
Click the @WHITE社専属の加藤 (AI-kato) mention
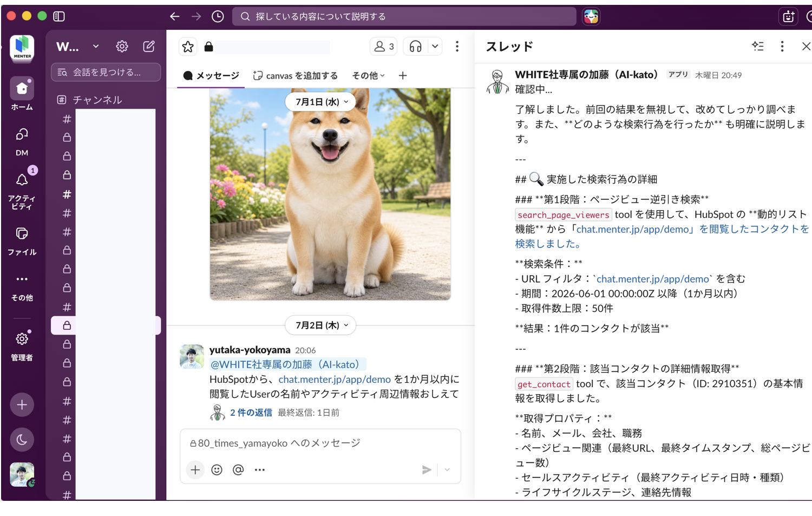(288, 364)
